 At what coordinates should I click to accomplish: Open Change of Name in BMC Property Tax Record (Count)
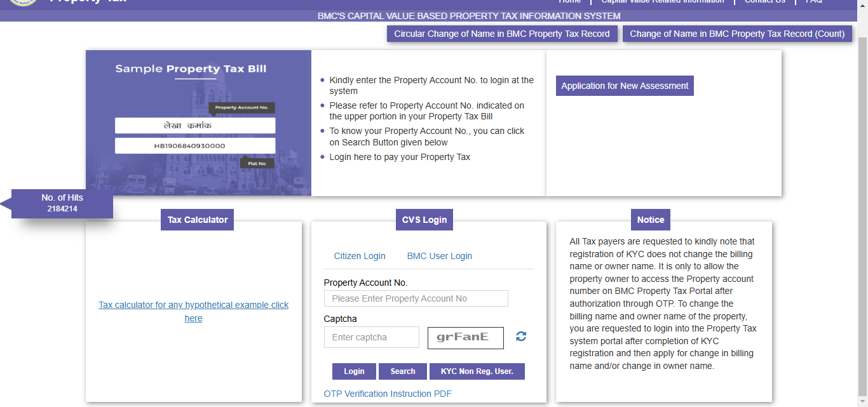tap(736, 34)
